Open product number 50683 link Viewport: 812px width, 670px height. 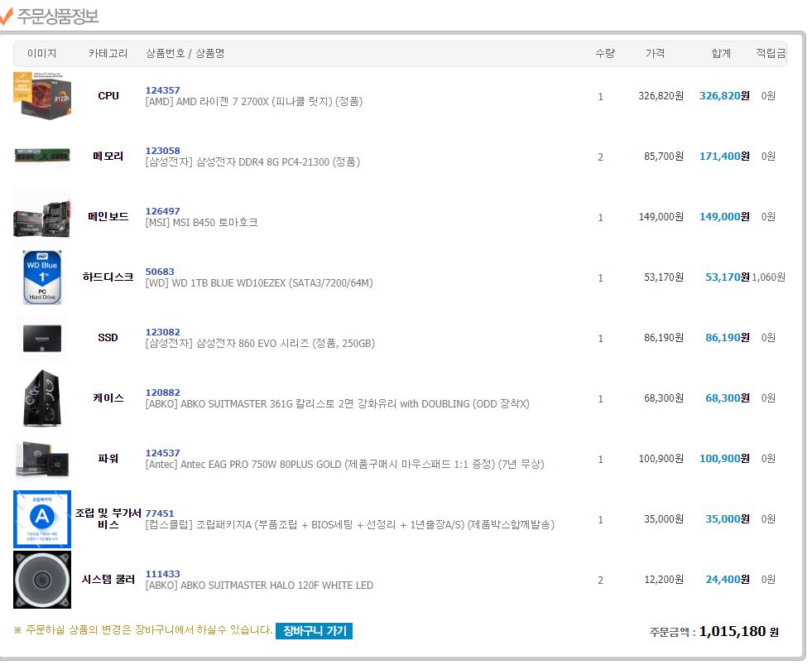160,272
